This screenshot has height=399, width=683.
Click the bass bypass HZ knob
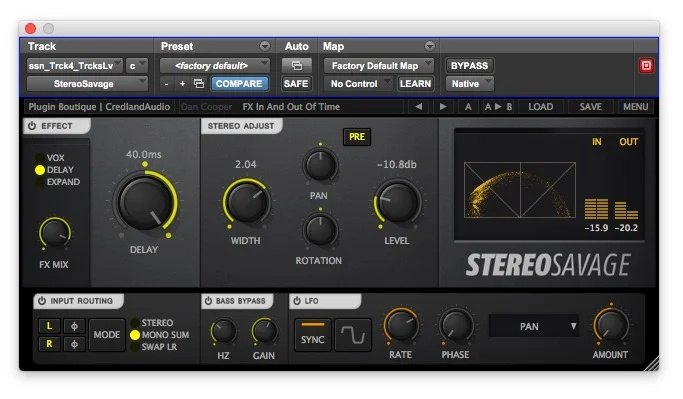pos(224,332)
